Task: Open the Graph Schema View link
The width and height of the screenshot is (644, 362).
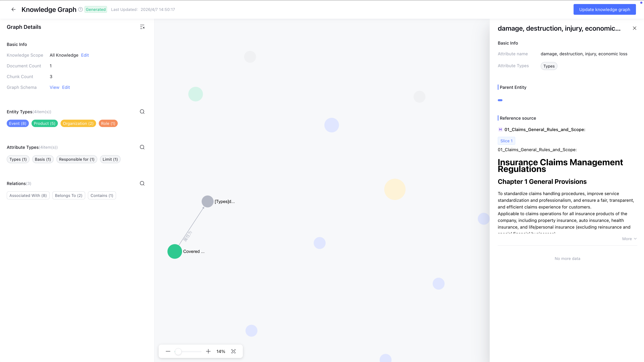Action: (55, 87)
